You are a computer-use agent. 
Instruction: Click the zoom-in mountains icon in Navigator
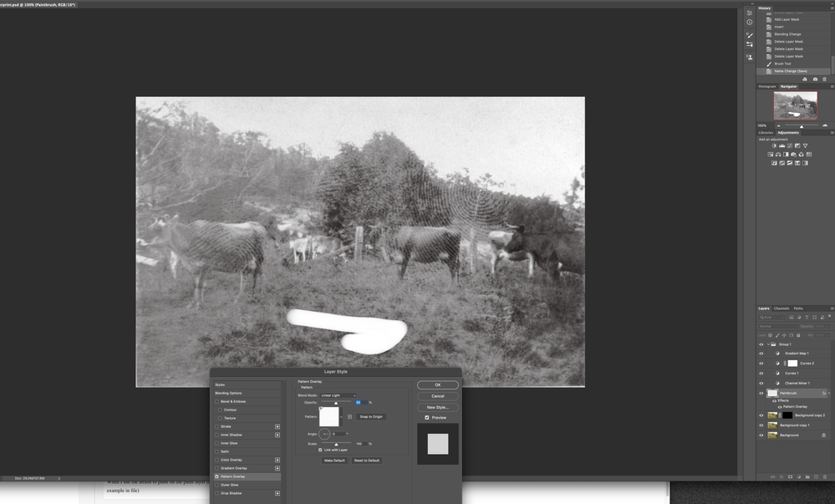point(825,125)
